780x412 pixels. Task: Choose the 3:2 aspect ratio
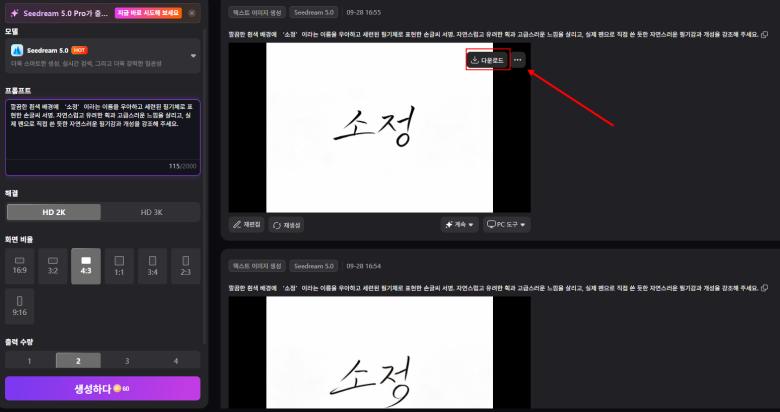point(53,266)
